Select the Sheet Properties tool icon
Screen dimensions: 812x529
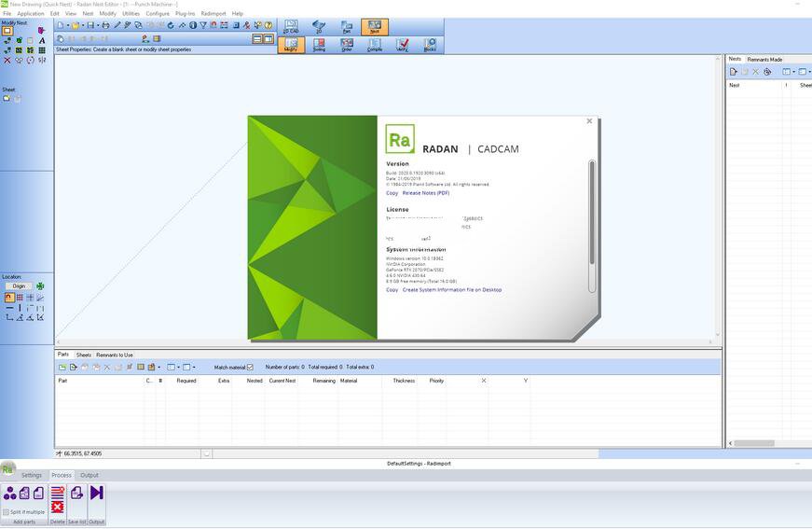tap(7, 31)
